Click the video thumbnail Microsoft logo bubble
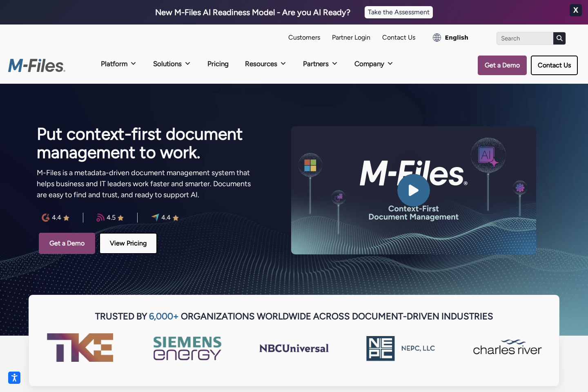Screen dimensions: 588x392 coord(310,165)
